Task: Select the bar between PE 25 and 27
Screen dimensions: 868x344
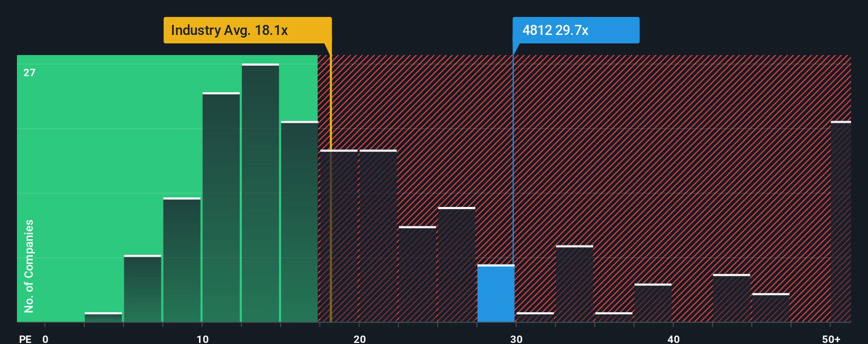Action: pyautogui.click(x=457, y=265)
